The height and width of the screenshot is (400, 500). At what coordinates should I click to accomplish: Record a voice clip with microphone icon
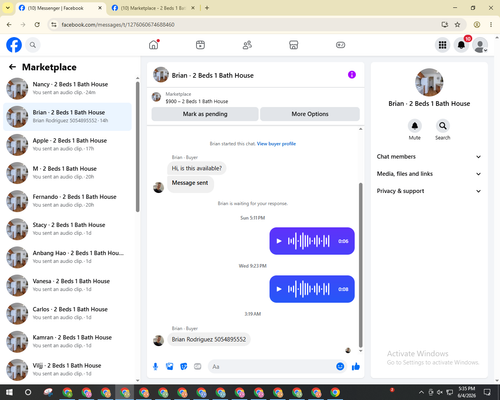(x=155, y=367)
